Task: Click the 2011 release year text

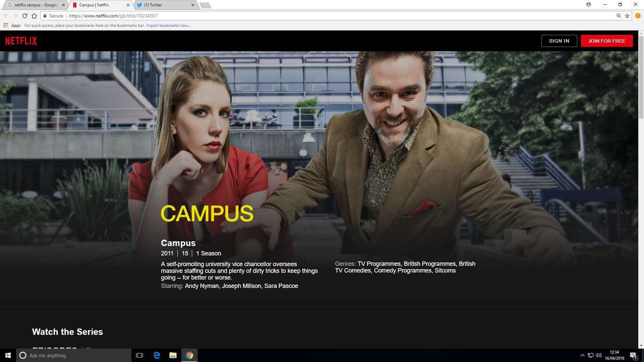Action: point(167,253)
